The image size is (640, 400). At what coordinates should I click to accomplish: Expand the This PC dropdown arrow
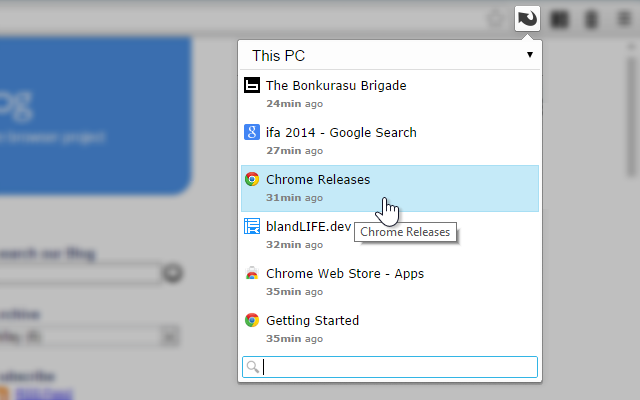530,55
